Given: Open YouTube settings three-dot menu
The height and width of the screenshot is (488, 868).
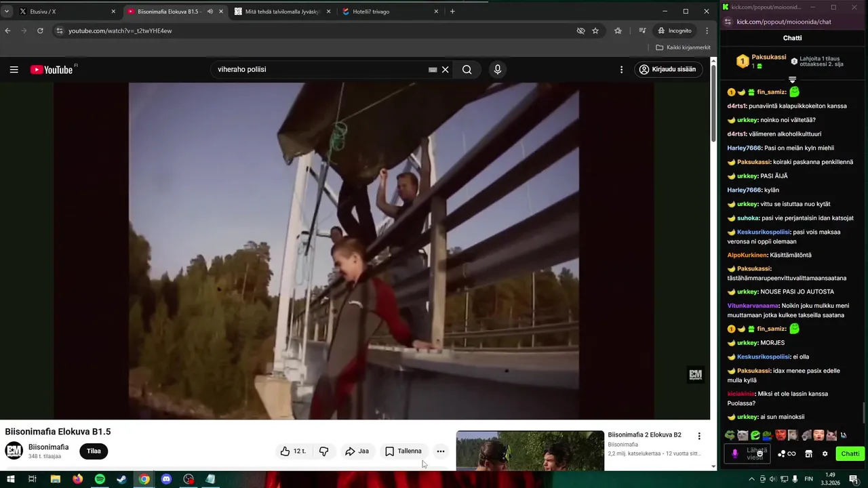Looking at the screenshot, I should coord(621,69).
